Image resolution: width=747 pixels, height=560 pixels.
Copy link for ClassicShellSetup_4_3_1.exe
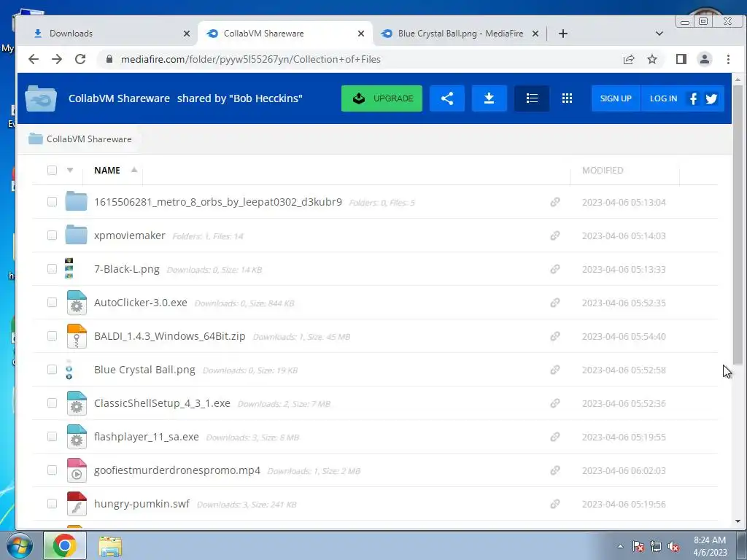(555, 403)
